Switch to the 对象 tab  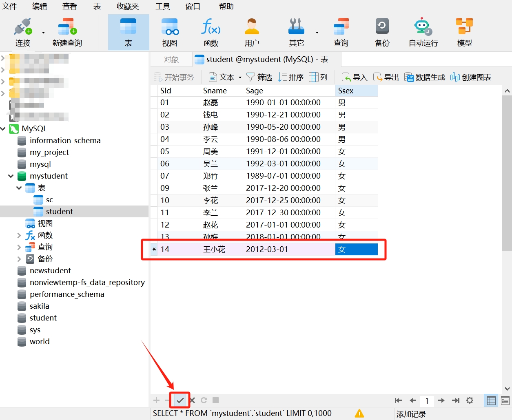pyautogui.click(x=171, y=60)
